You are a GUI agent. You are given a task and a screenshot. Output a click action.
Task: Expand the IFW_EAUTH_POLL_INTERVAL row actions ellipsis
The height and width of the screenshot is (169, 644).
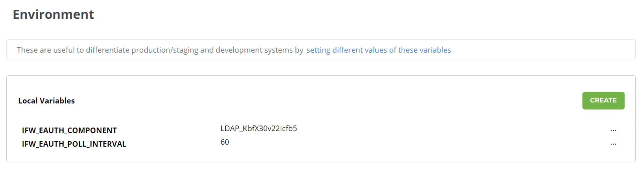pos(613,144)
